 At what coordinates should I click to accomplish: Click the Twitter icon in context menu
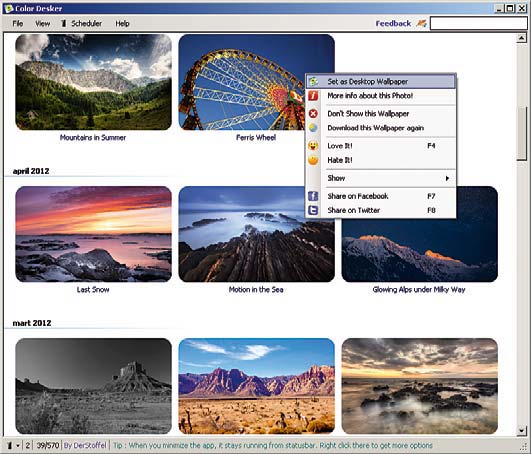[x=313, y=210]
